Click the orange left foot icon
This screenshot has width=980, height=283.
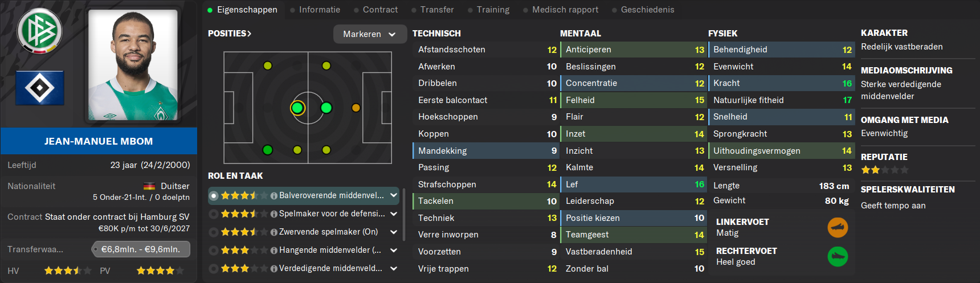tap(838, 228)
